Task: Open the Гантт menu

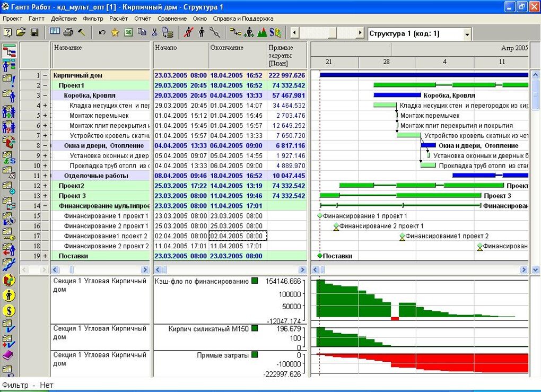Action: click(x=36, y=18)
